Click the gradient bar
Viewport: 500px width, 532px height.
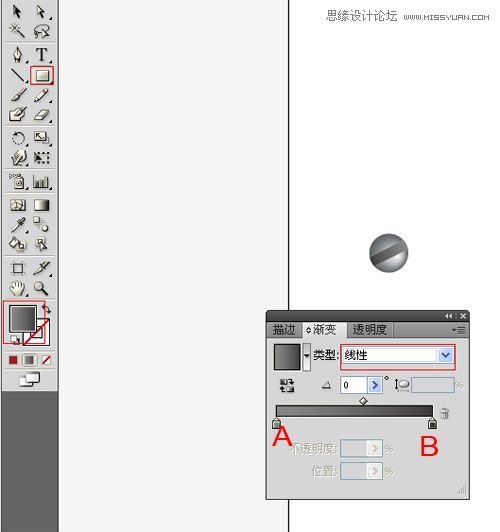[354, 411]
